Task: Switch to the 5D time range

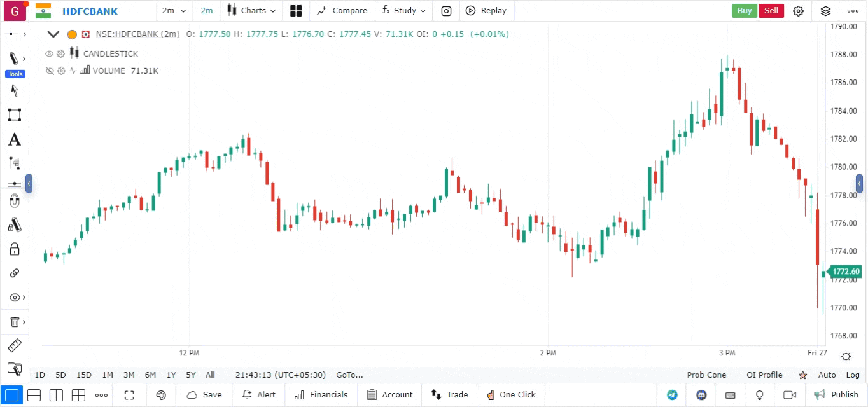Action: [x=60, y=375]
